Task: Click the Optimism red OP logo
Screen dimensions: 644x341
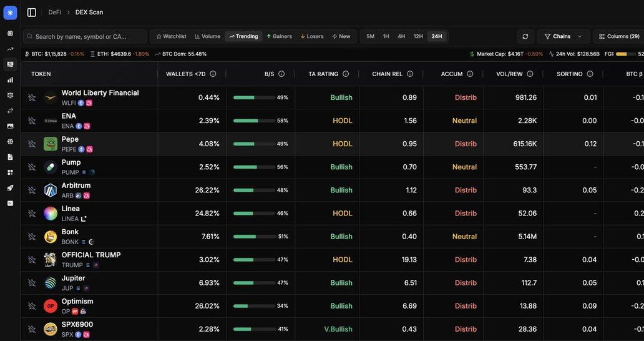Action: pos(51,306)
